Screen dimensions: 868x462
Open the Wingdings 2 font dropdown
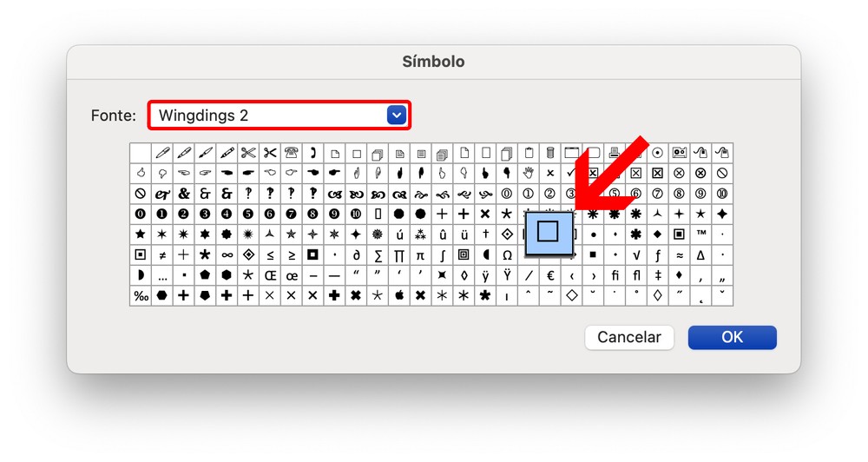click(x=396, y=115)
